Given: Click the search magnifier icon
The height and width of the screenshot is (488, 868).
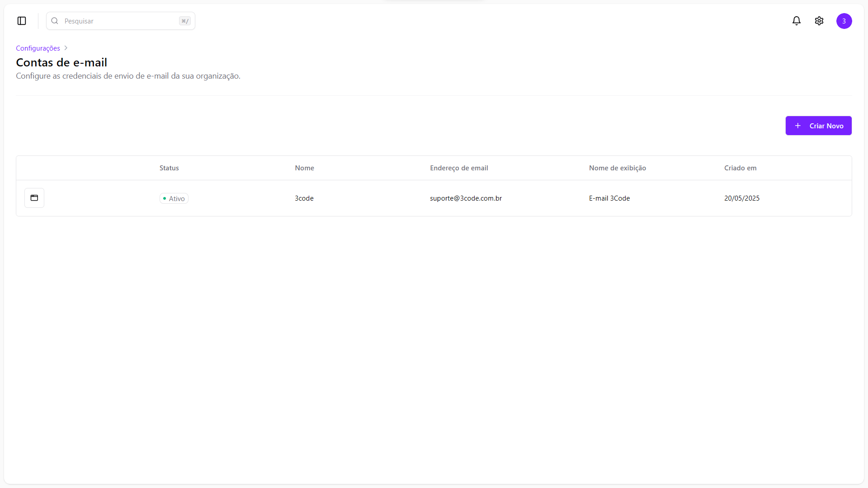Looking at the screenshot, I should [55, 21].
